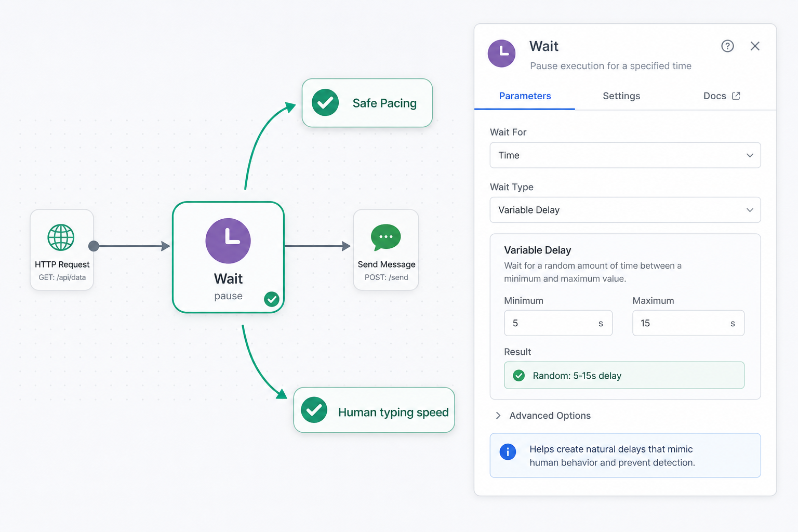Click the GET: /api/data text
Viewport: 798px width, 532px height.
pos(62,277)
